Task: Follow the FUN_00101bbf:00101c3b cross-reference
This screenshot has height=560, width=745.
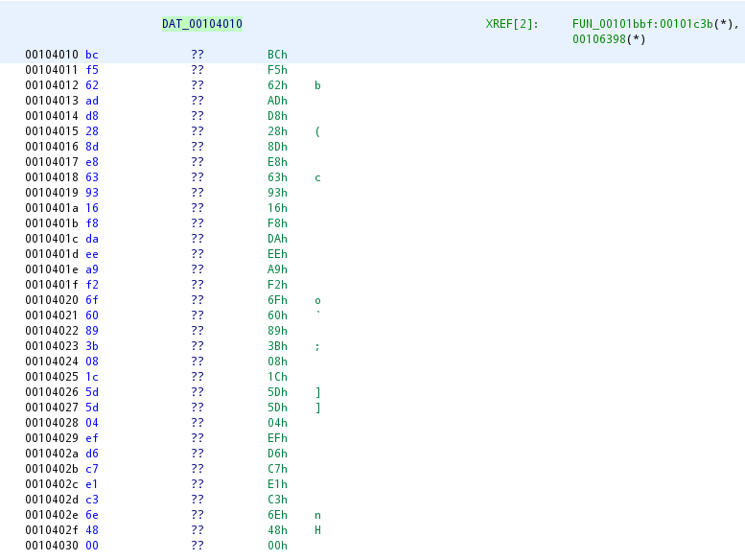Action: point(642,24)
